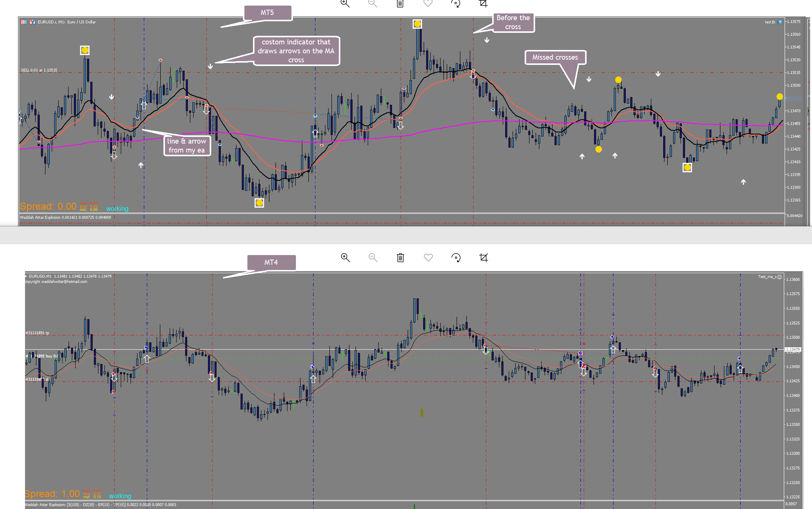Delete the MT5 chart image with trash icon
812x509 pixels.
pos(400,3)
